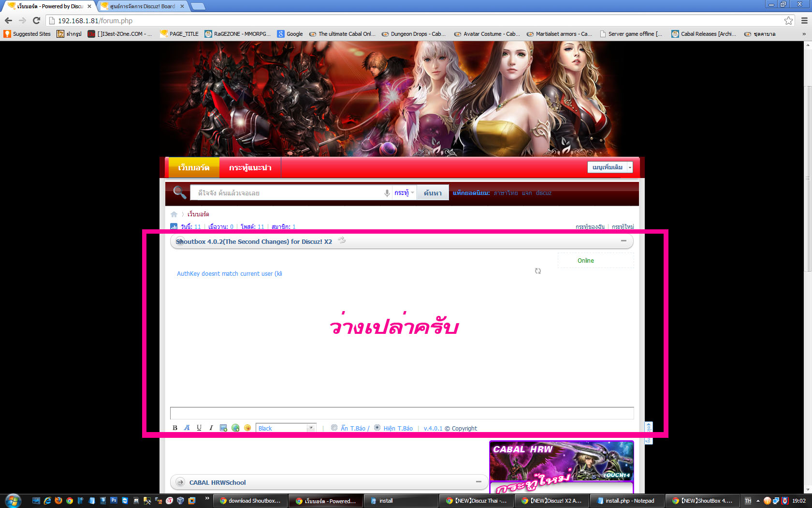Viewport: 812px width, 508px height.
Task: Click the page vertical scrollbar thumb
Action: (808, 179)
